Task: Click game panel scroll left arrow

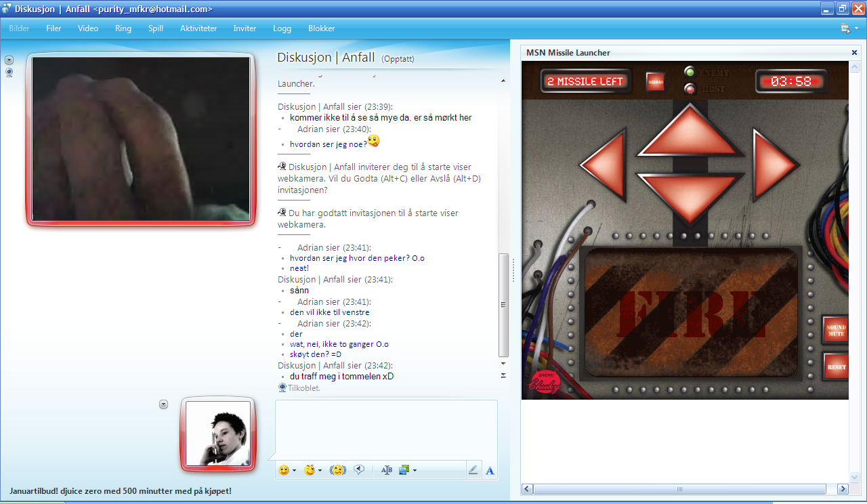Action: [x=527, y=489]
